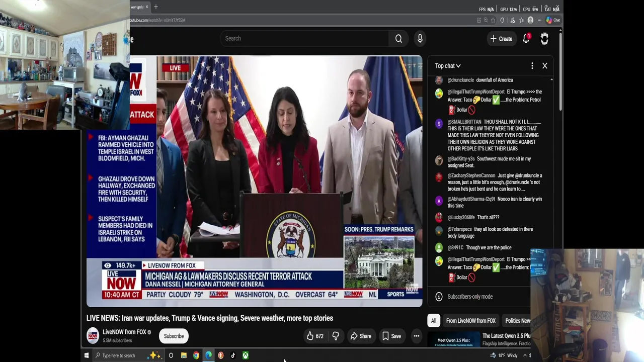Open more actions ellipsis below video
The width and height of the screenshot is (644, 362).
(x=416, y=336)
